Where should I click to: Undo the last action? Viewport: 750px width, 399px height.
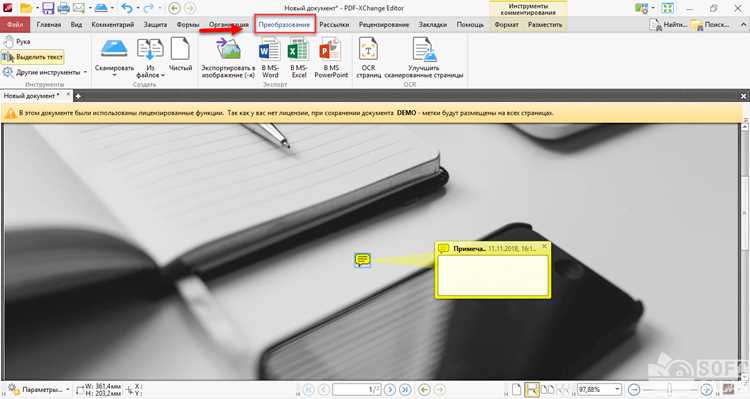[x=126, y=8]
